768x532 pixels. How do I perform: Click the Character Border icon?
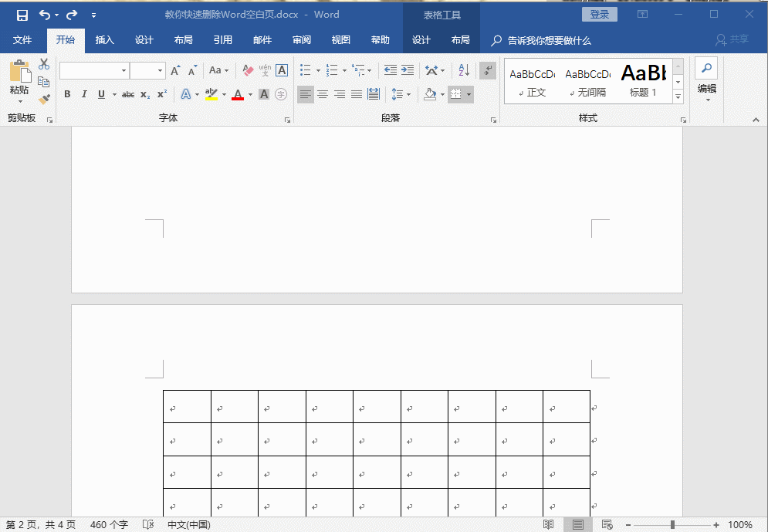[x=282, y=69]
